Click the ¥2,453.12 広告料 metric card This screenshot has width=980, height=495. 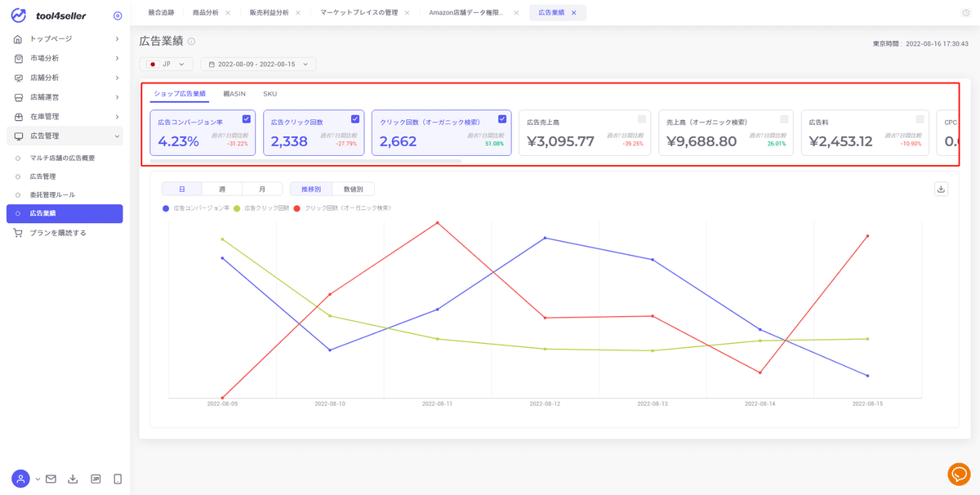[x=865, y=133]
